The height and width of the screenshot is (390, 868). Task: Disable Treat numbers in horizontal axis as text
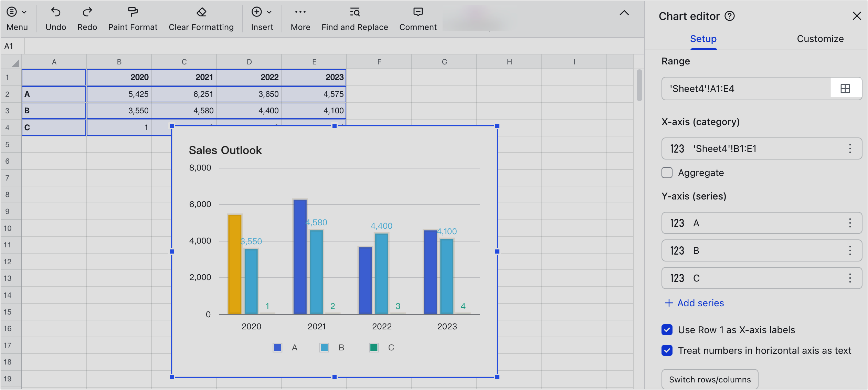tap(667, 350)
